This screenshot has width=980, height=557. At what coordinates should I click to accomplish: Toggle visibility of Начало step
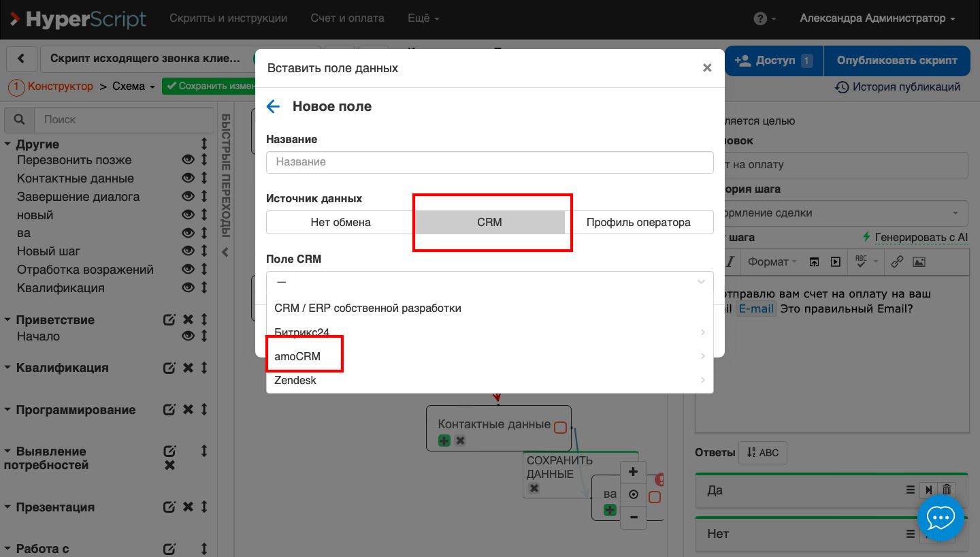(x=188, y=336)
